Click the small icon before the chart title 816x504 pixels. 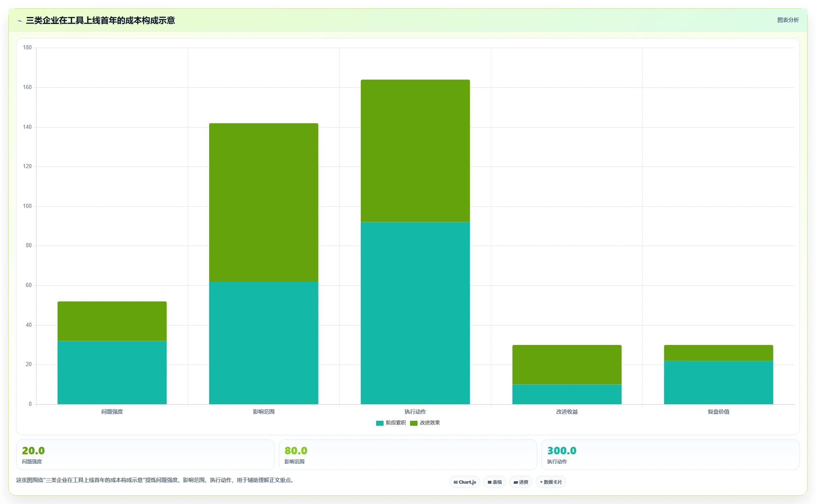19,21
